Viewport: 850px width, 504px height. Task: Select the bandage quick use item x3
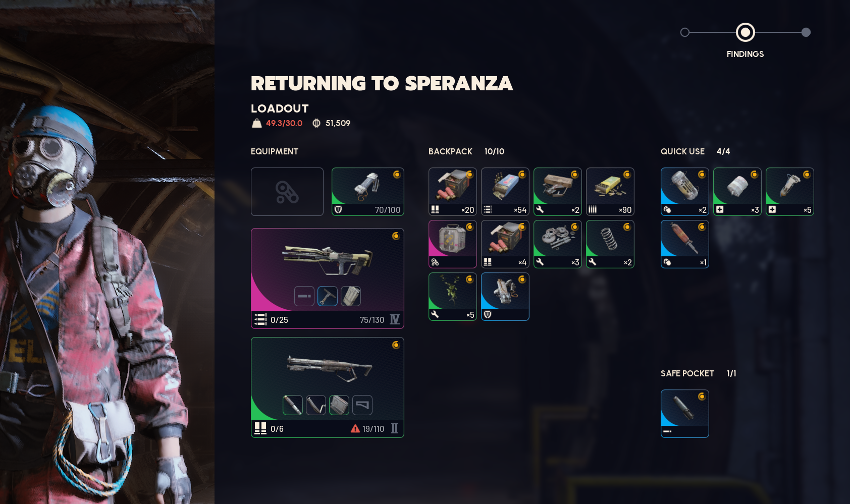point(737,192)
